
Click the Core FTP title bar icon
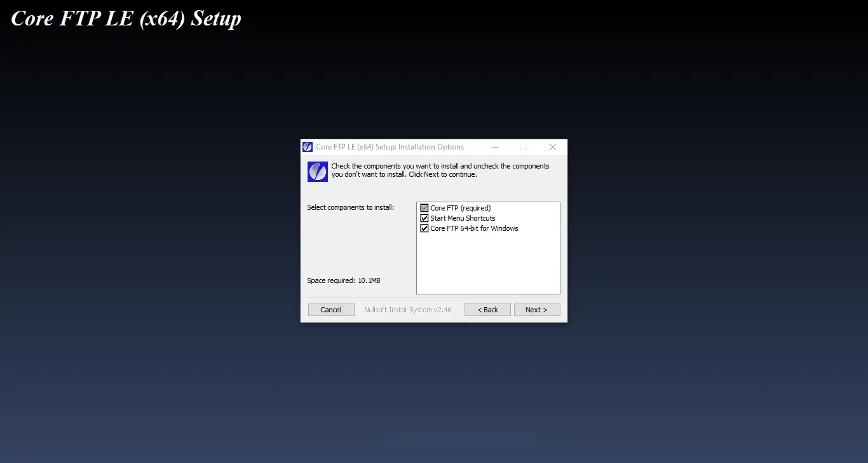(308, 147)
